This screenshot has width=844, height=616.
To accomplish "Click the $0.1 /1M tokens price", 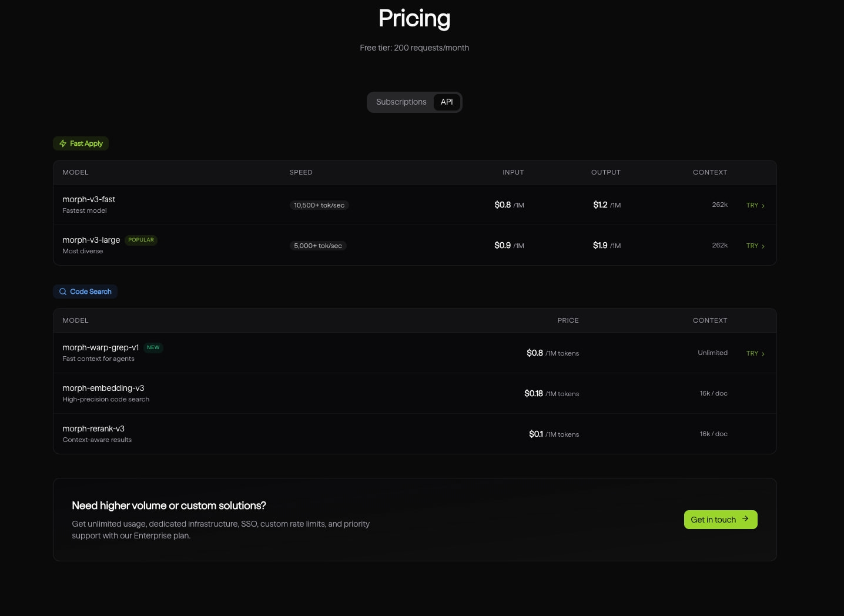I will point(554,434).
